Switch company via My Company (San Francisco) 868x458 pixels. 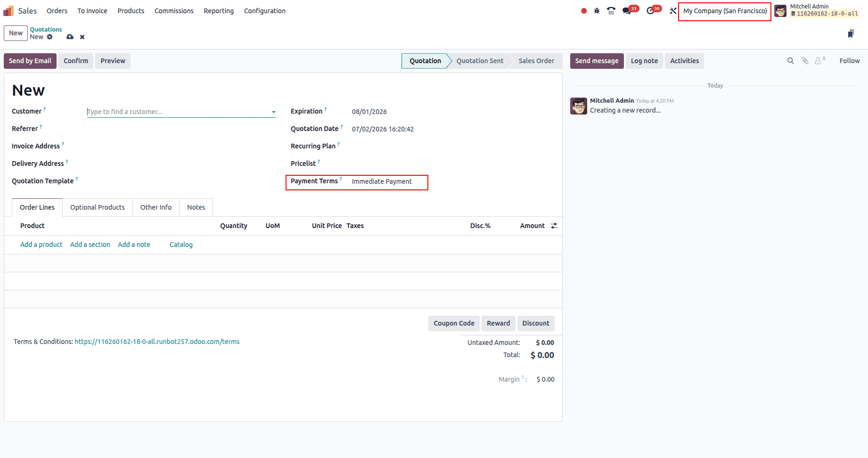pyautogui.click(x=725, y=11)
